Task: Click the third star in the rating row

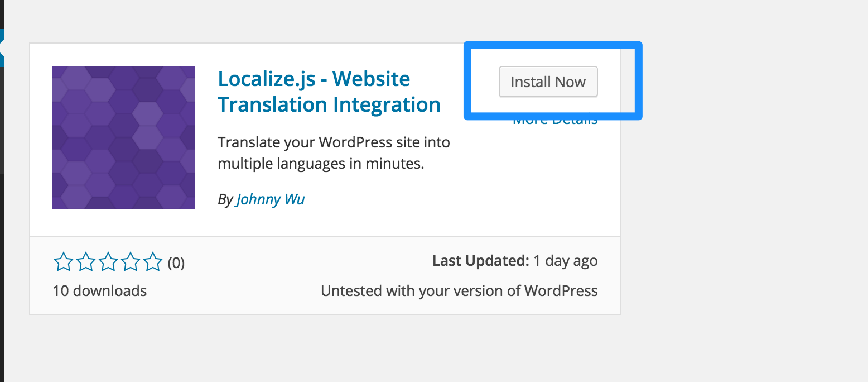Action: tap(108, 261)
